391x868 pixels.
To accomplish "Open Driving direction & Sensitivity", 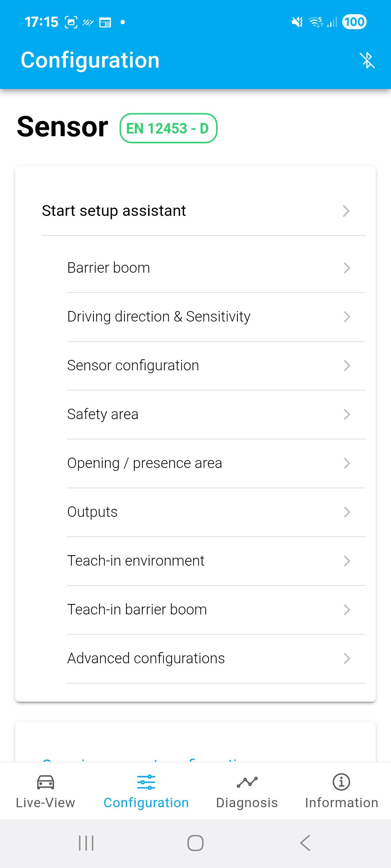I will tap(216, 317).
